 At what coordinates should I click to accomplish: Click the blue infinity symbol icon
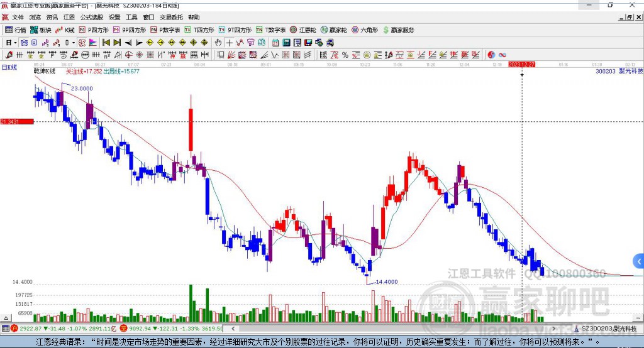click(x=502, y=55)
